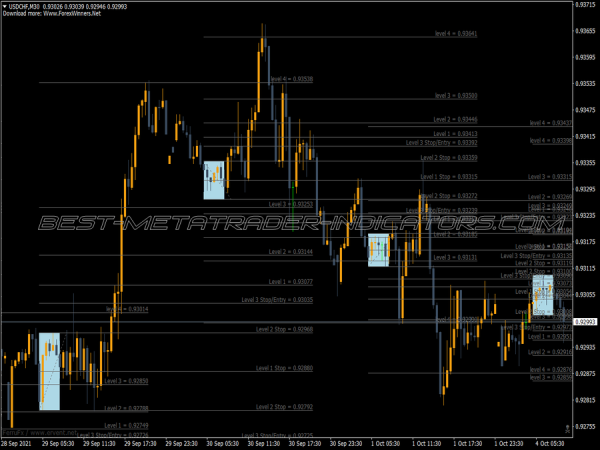Click price scale value 0.93655
The height and width of the screenshot is (450, 600).
[585, 31]
